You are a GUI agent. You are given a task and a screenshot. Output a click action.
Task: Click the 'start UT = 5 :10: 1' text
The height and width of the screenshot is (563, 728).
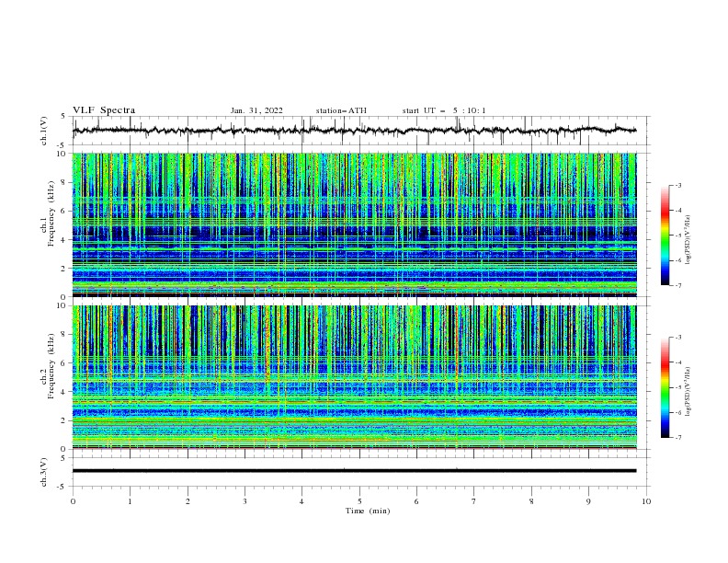click(444, 110)
